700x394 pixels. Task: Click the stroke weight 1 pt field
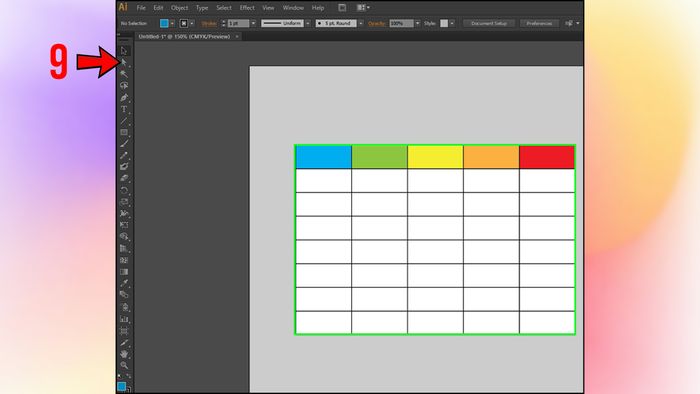click(x=238, y=23)
